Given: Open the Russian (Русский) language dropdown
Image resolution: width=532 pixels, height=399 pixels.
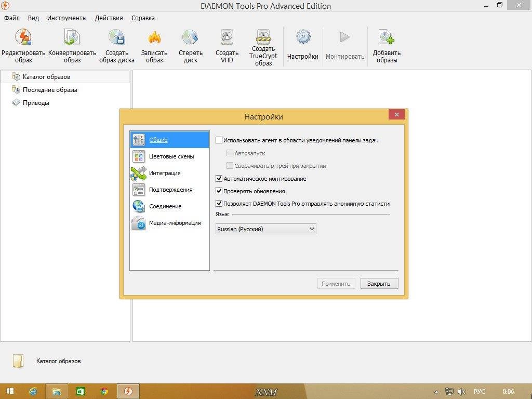Looking at the screenshot, I should coord(265,229).
